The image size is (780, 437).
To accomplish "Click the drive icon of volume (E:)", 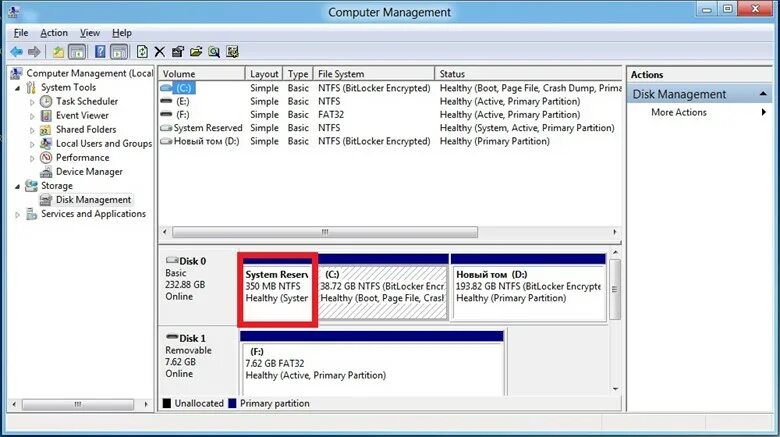I will (166, 101).
